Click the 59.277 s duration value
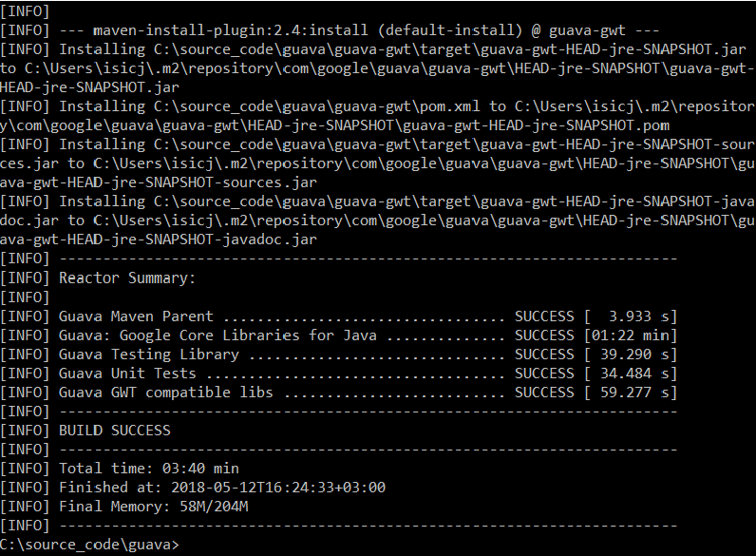Screen dimensions: 756x556 pyautogui.click(x=636, y=393)
